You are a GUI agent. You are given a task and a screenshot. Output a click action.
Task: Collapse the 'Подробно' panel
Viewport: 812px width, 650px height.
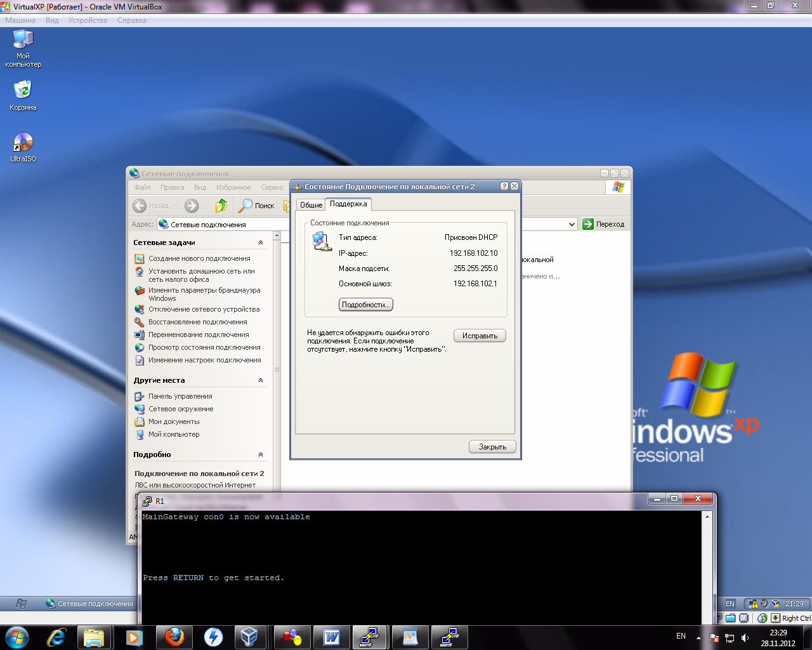(x=261, y=454)
